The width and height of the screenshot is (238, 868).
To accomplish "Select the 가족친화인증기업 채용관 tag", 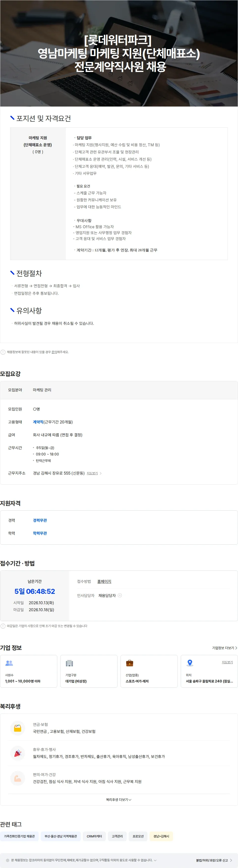I will (x=19, y=836).
